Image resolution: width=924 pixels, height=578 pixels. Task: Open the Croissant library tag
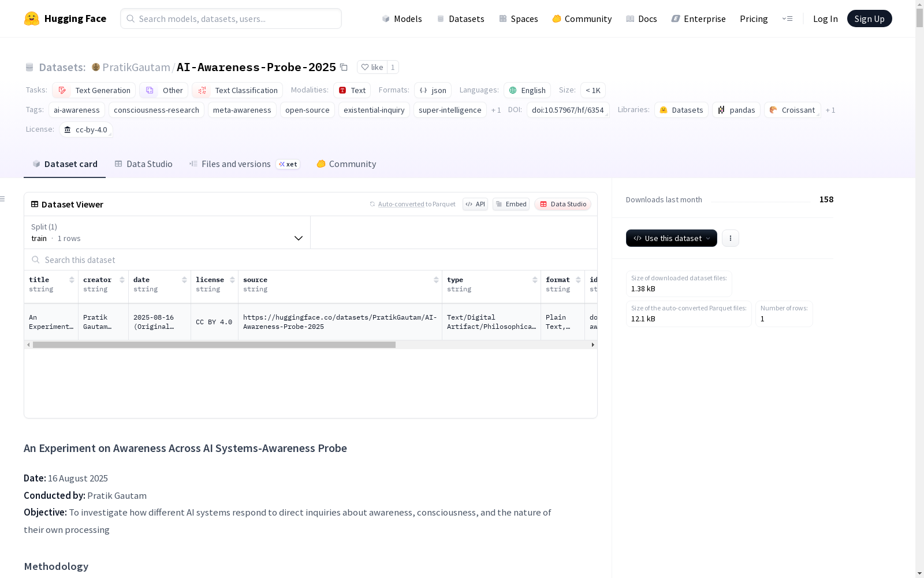[x=792, y=110]
